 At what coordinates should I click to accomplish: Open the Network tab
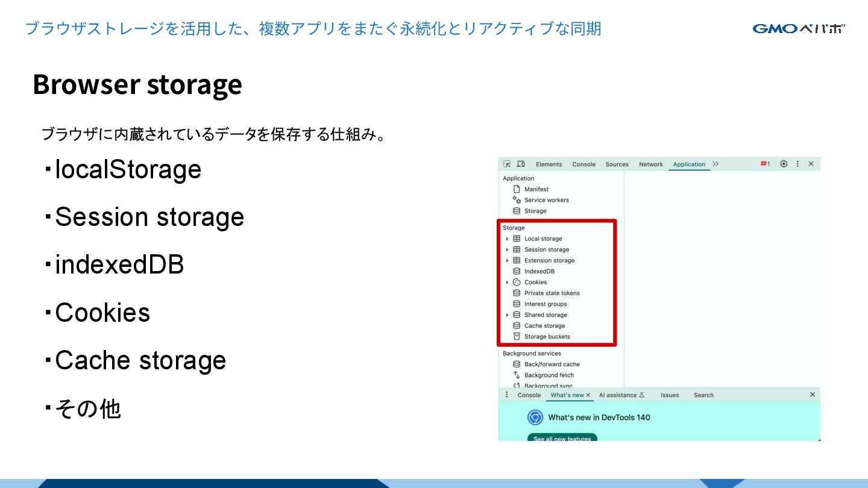[x=651, y=164]
